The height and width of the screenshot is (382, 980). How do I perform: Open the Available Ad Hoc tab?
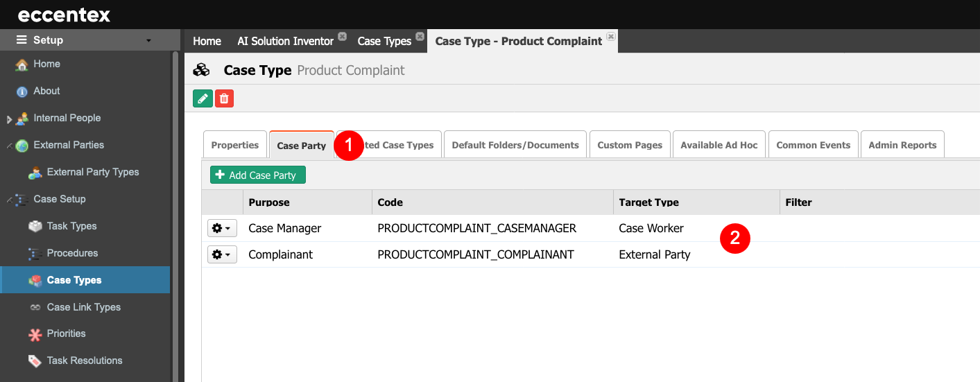719,145
